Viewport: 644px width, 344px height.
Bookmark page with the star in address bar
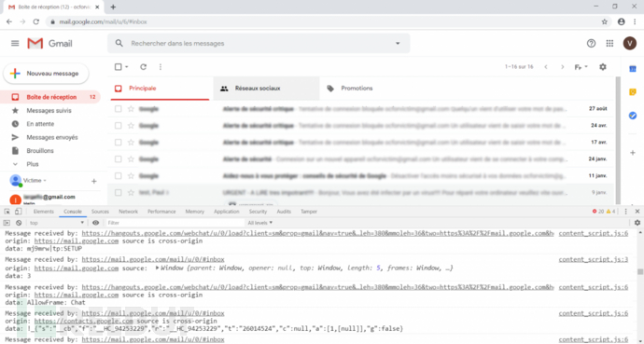coord(605,21)
